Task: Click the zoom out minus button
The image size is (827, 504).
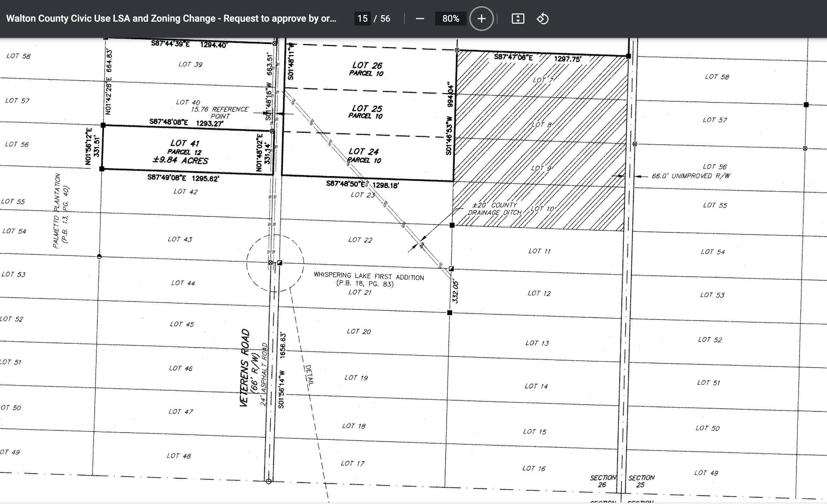Action: pyautogui.click(x=420, y=19)
